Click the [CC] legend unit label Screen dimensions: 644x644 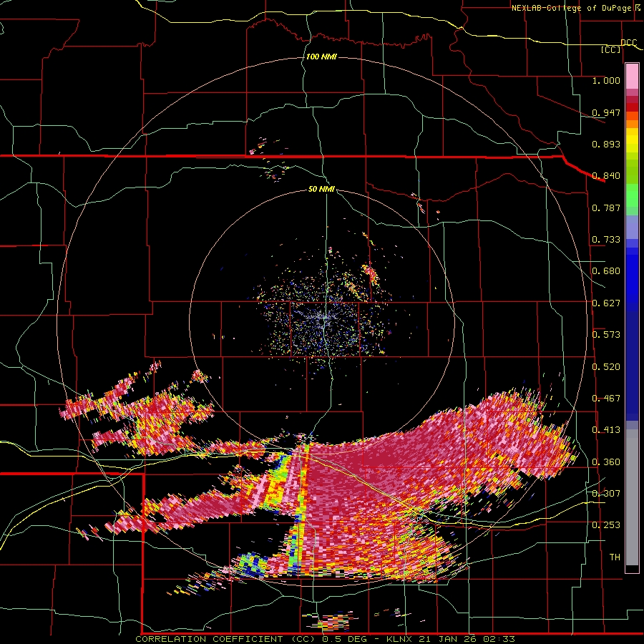point(611,50)
